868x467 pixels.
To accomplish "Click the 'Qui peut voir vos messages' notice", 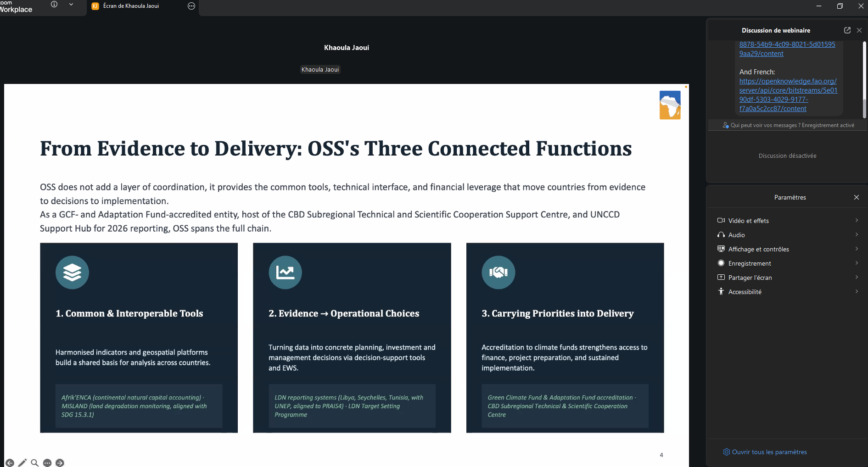I will point(788,125).
